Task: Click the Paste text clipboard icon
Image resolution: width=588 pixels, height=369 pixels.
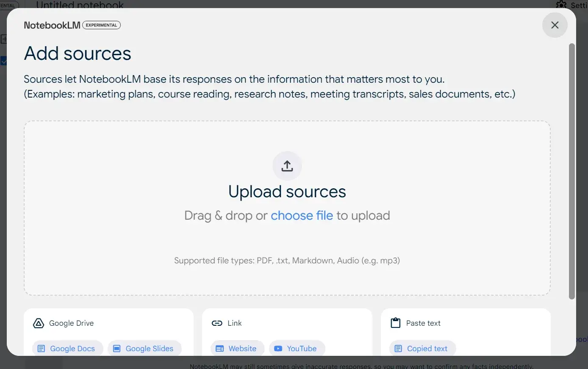Action: coord(395,323)
